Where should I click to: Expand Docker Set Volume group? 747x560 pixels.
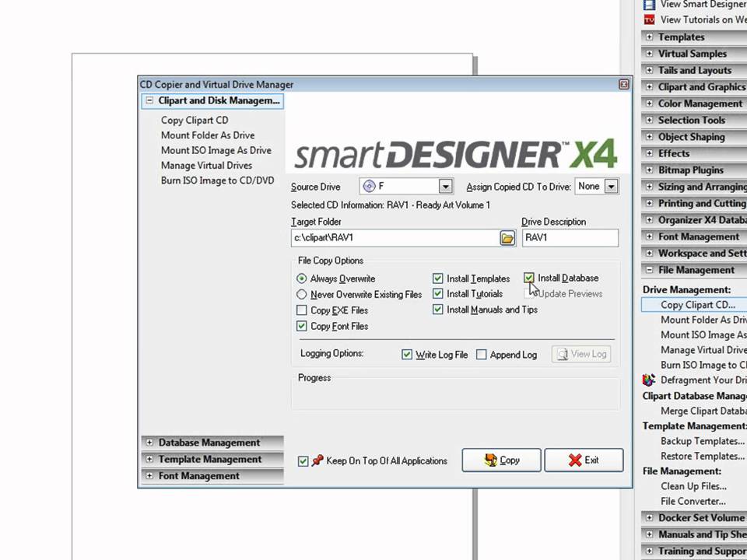(x=649, y=518)
